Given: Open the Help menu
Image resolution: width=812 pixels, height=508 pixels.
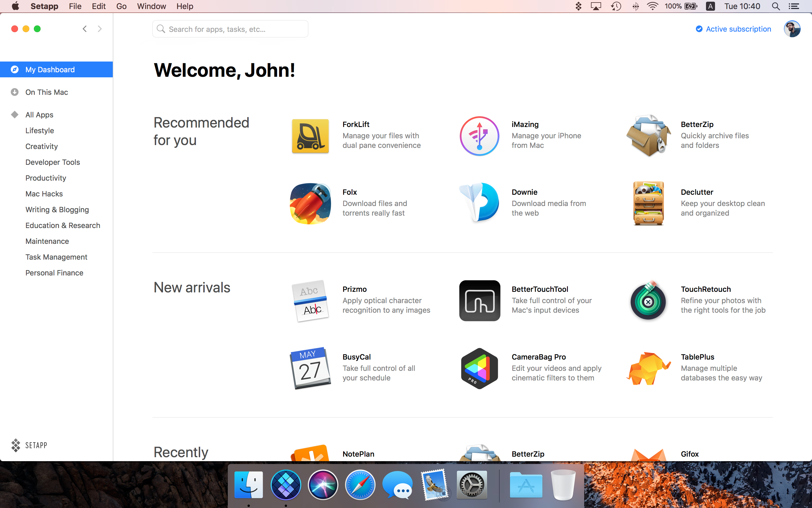Looking at the screenshot, I should coord(185,6).
